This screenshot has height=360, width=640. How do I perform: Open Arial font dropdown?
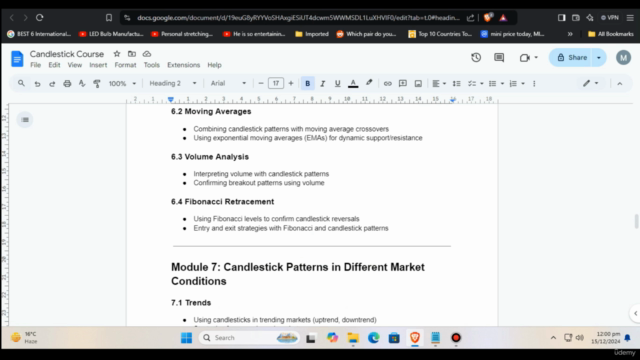[228, 84]
